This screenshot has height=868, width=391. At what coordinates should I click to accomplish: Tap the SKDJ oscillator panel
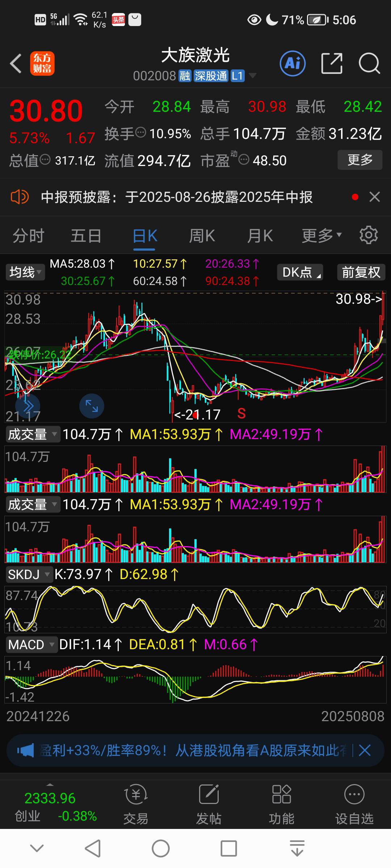(x=195, y=609)
